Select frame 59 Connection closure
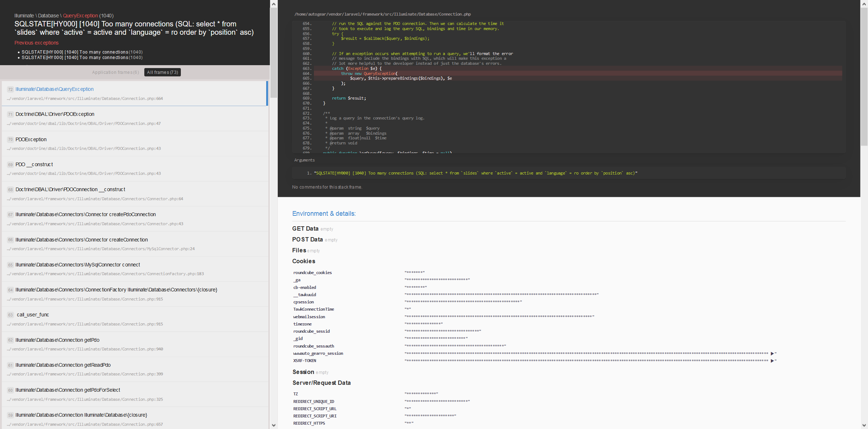The image size is (868, 429). coord(134,418)
